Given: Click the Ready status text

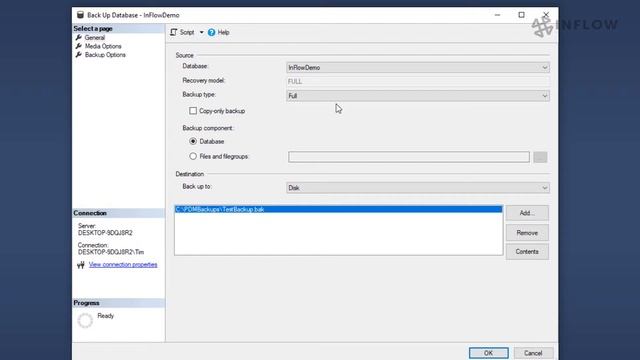Looking at the screenshot, I should click(105, 316).
